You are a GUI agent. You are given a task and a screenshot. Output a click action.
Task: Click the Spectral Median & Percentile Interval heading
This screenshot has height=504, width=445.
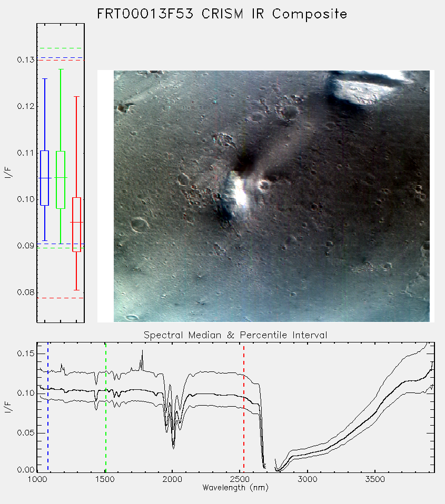click(235, 335)
